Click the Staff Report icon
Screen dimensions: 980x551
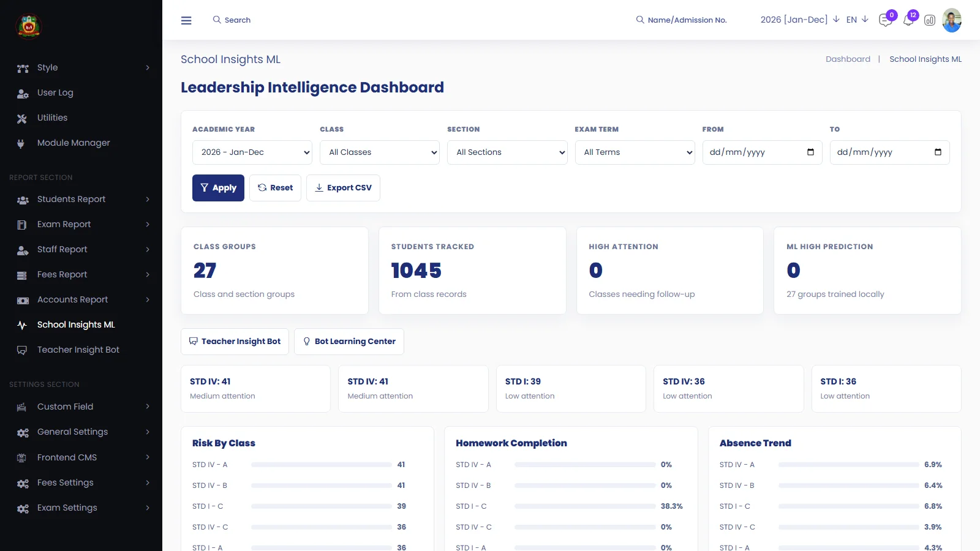point(23,250)
